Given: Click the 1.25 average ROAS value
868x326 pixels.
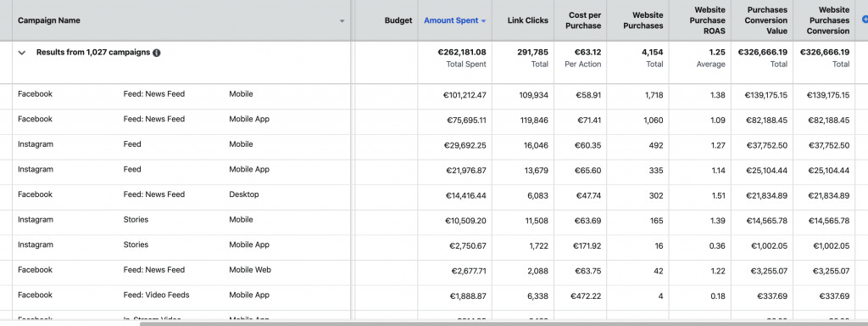Looking at the screenshot, I should (x=717, y=52).
